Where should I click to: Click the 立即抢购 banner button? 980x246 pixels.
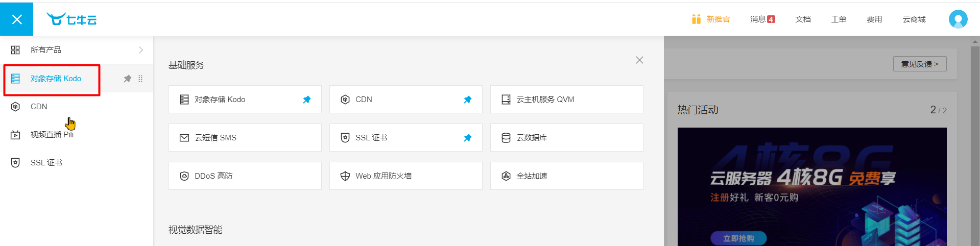(x=738, y=238)
